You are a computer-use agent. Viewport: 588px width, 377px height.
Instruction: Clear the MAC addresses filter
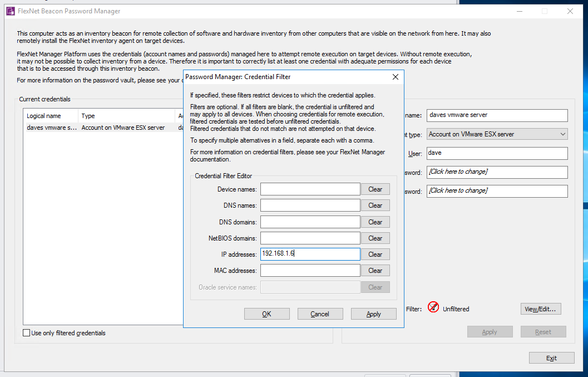[375, 270]
